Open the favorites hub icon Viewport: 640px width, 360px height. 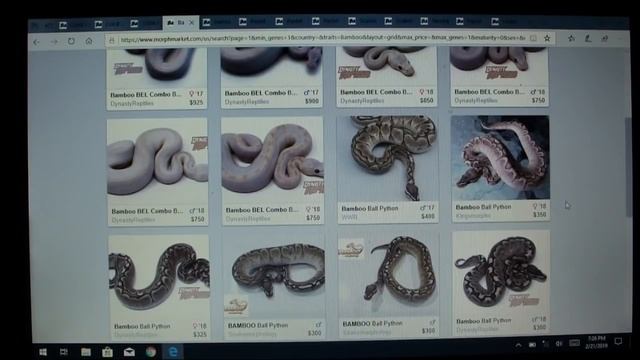click(x=571, y=38)
